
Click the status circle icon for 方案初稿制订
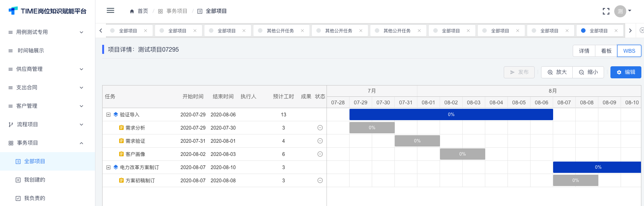click(x=320, y=180)
